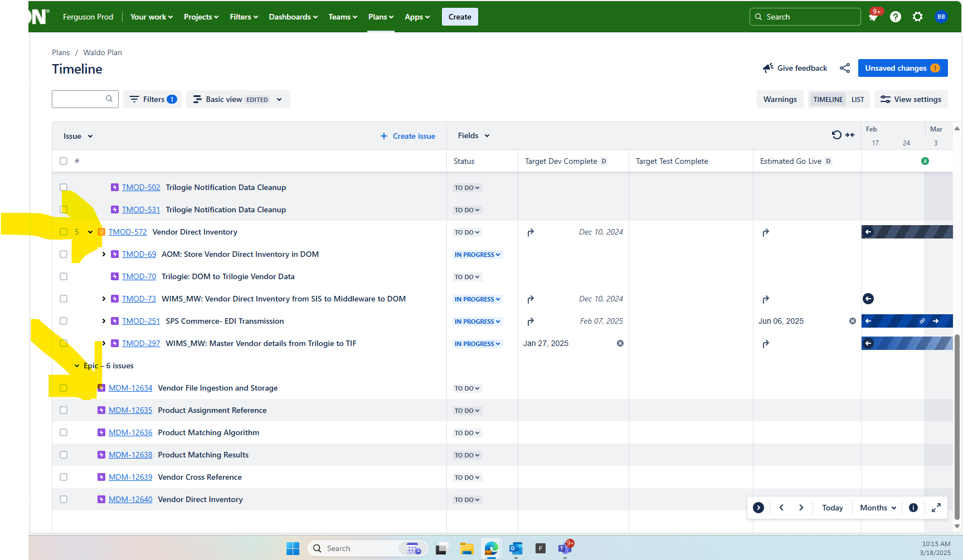Open the notifications bell icon
Viewport: 963px width, 560px height.
tap(873, 17)
